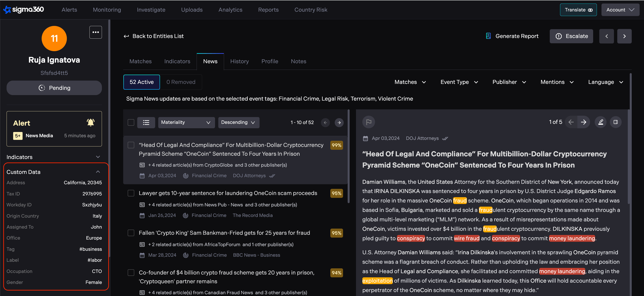Open the Country Risk menu

coord(311,10)
